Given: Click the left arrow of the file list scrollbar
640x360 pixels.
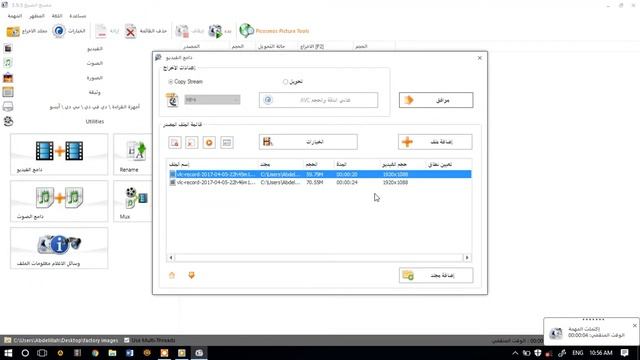Looking at the screenshot, I should coord(171,258).
